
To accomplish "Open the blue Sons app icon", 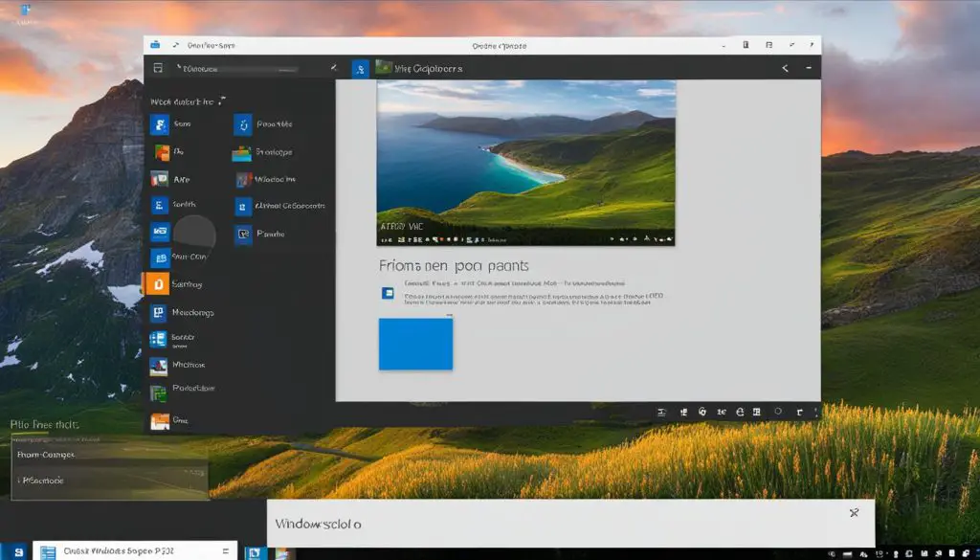I will click(160, 124).
